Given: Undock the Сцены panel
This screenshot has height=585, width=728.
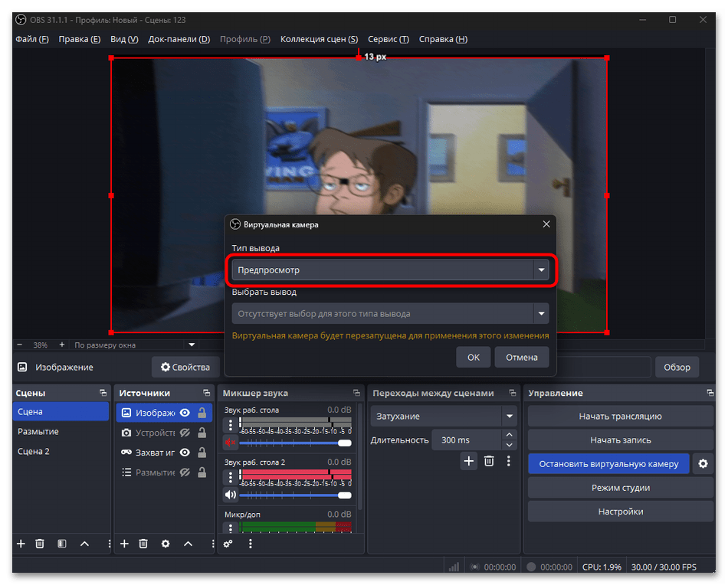Looking at the screenshot, I should tap(103, 393).
